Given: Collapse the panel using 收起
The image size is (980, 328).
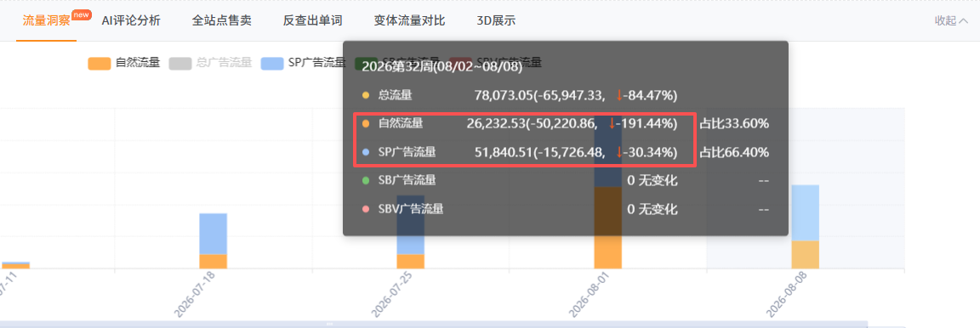Looking at the screenshot, I should point(946,20).
